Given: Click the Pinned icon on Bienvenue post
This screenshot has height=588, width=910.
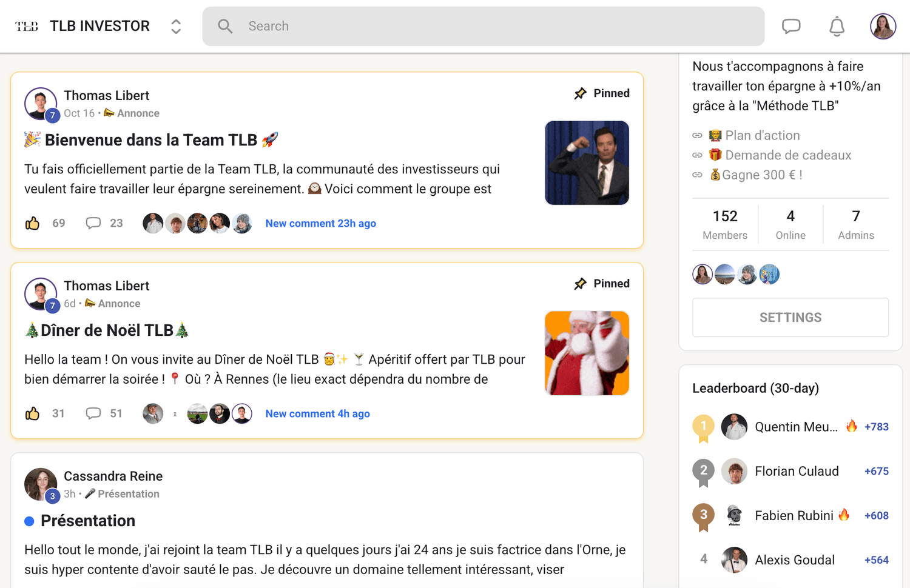Looking at the screenshot, I should (581, 93).
